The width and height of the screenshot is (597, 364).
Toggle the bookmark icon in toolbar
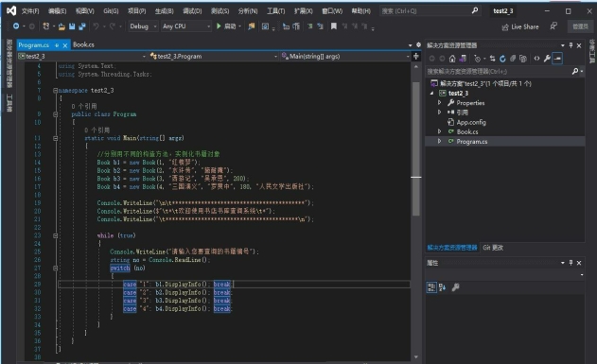pyautogui.click(x=334, y=26)
